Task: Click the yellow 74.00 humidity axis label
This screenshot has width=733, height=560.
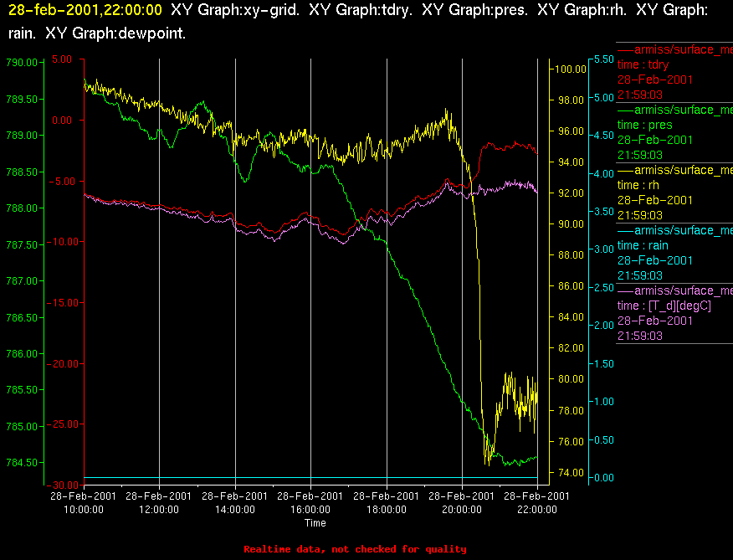Action: click(572, 472)
